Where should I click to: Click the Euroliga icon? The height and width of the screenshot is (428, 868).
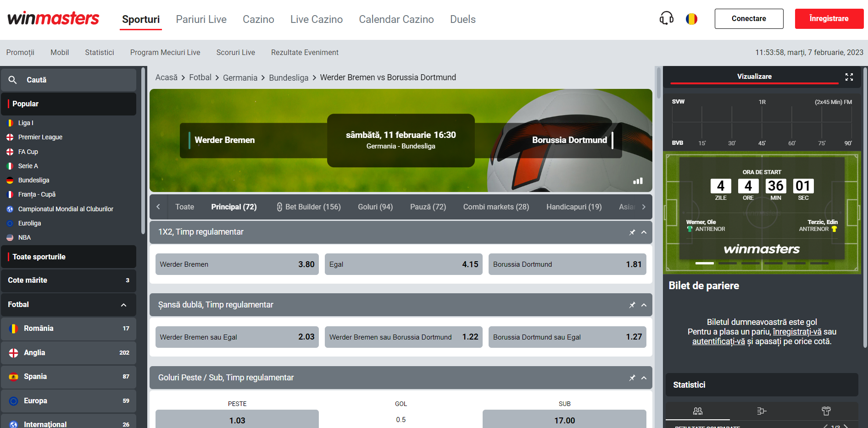pos(10,223)
